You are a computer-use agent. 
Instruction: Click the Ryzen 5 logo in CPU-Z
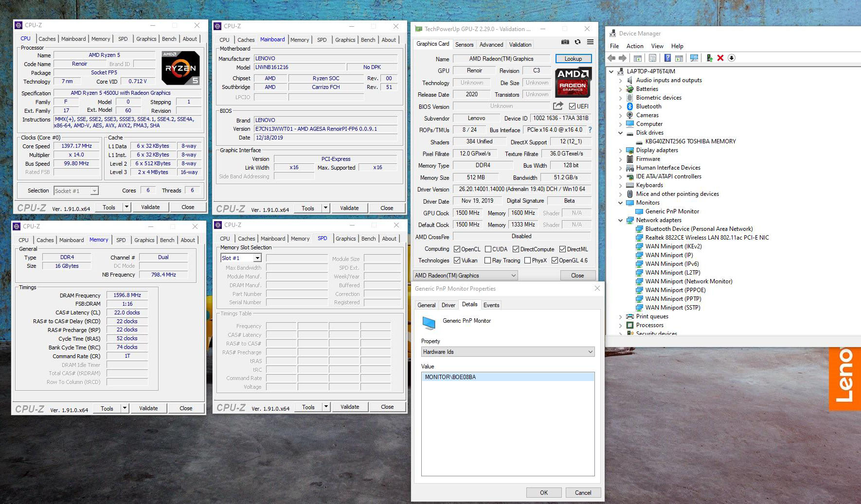180,68
